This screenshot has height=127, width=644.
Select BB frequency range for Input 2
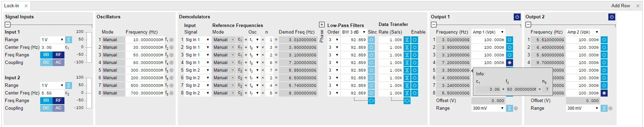[46, 100]
